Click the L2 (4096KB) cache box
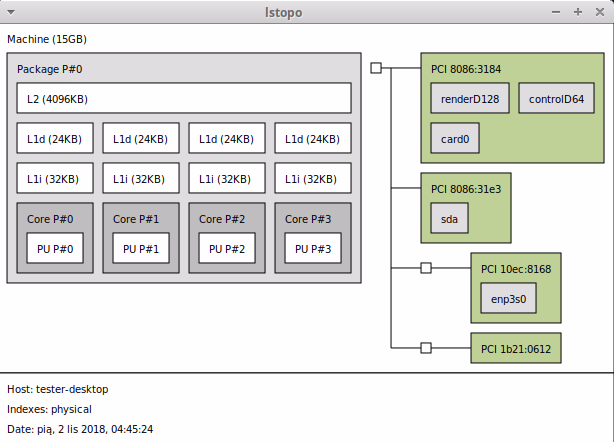This screenshot has width=614, height=442. (x=184, y=98)
